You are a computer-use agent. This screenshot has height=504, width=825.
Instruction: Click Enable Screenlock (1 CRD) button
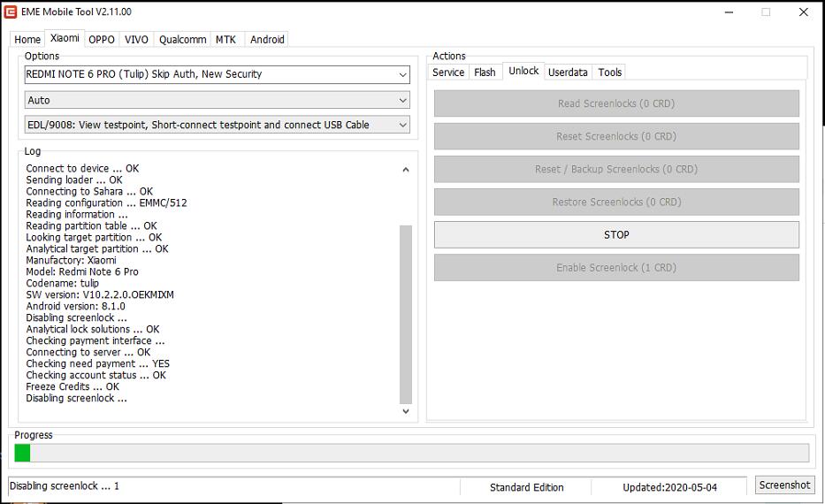pyautogui.click(x=616, y=267)
